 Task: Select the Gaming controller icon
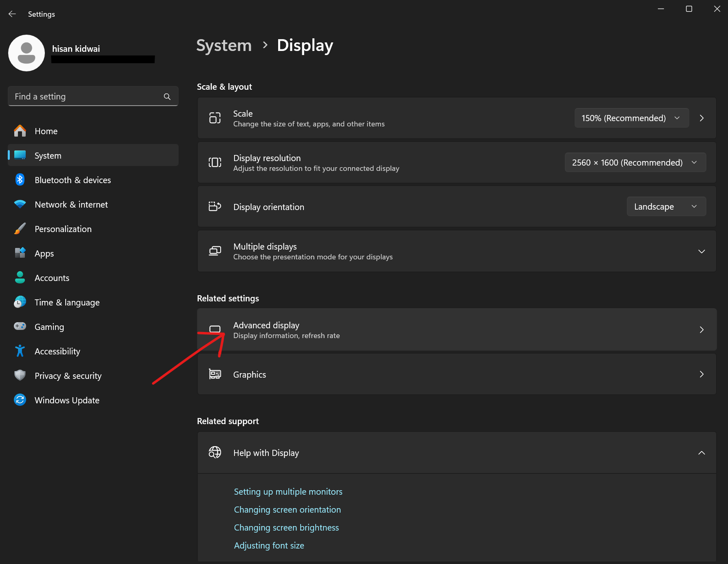click(20, 327)
